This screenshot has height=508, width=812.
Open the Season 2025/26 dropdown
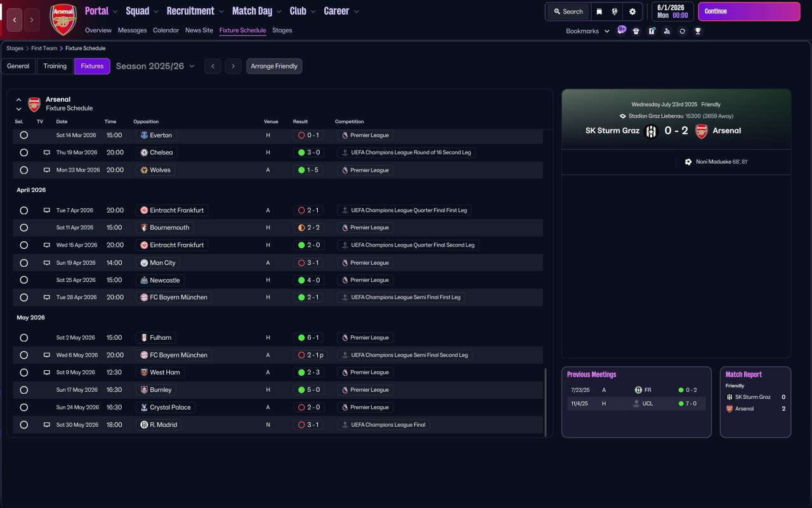tap(155, 66)
